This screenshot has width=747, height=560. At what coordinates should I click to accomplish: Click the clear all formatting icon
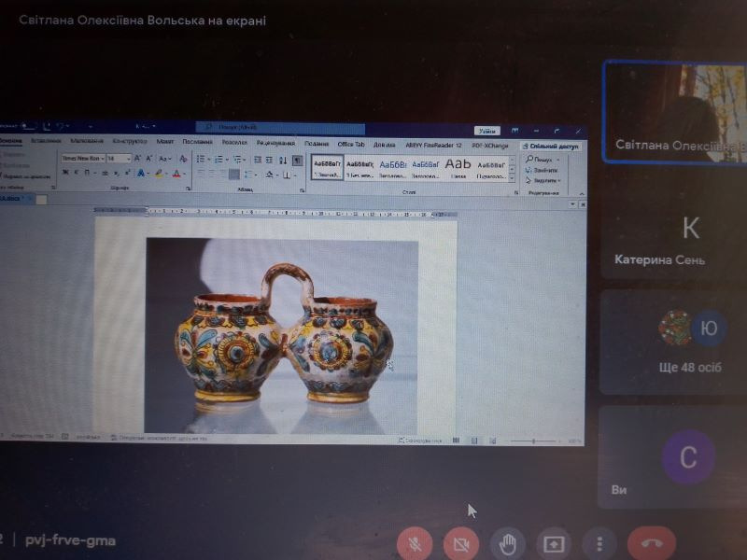[183, 159]
